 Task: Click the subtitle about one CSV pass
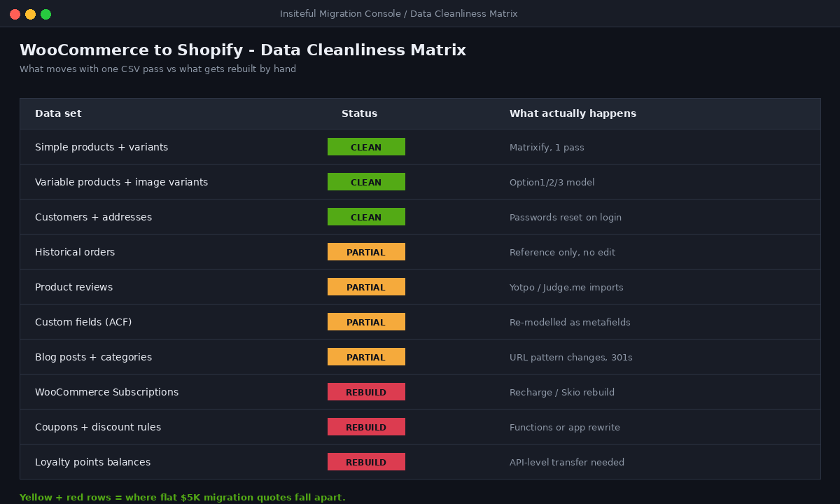157,69
